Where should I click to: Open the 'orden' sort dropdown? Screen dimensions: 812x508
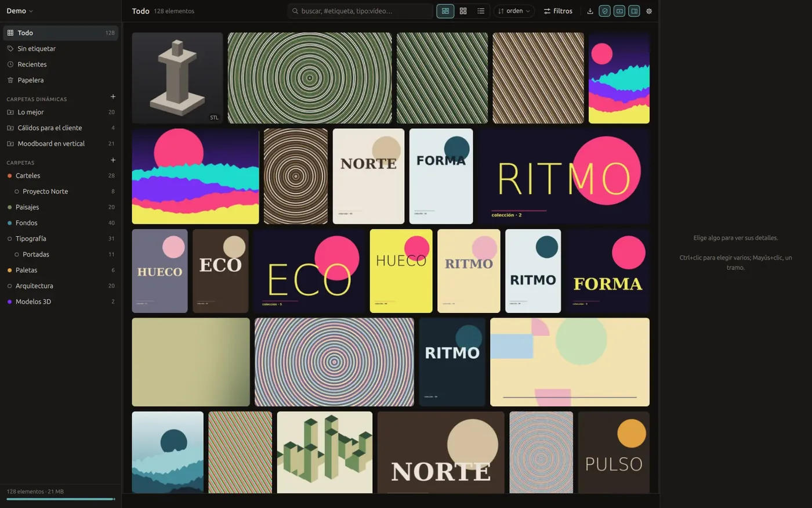[x=514, y=11]
